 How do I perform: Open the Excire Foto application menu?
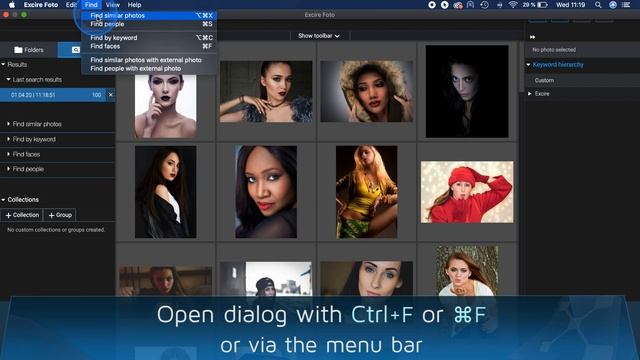point(41,5)
